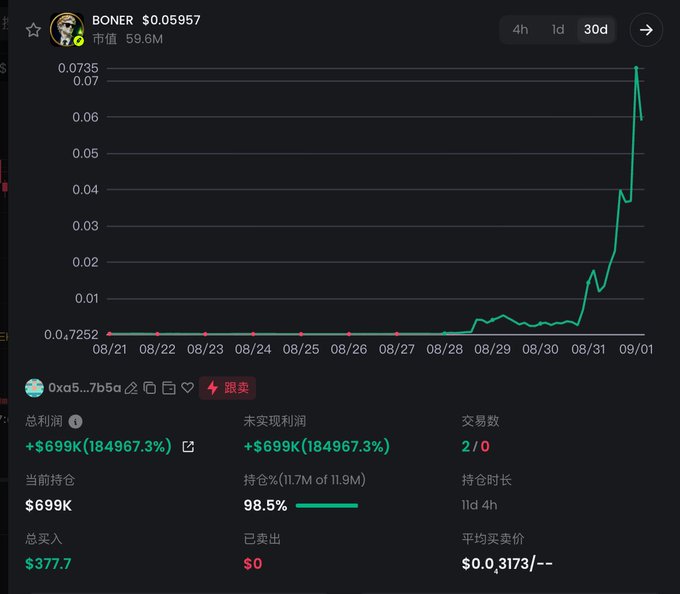Click the red marker at 08/24
Viewport: 680px width, 594px height.
(253, 334)
